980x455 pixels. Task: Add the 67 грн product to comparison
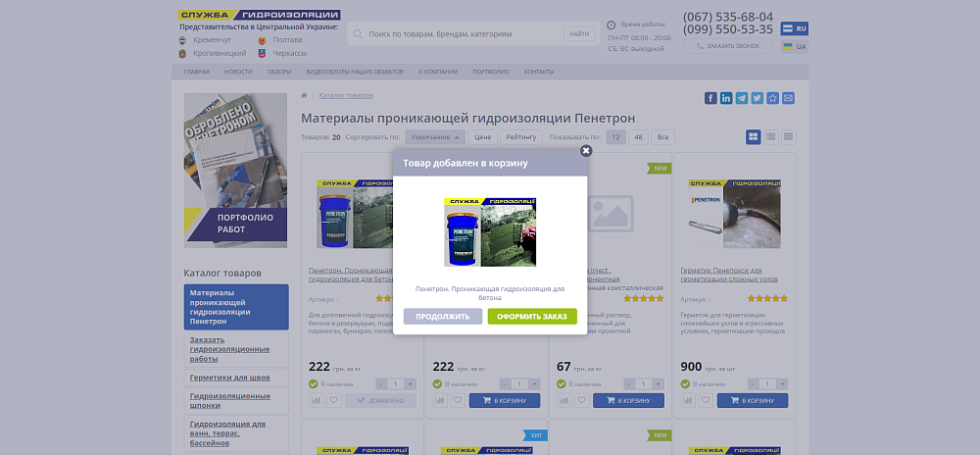[564, 401]
